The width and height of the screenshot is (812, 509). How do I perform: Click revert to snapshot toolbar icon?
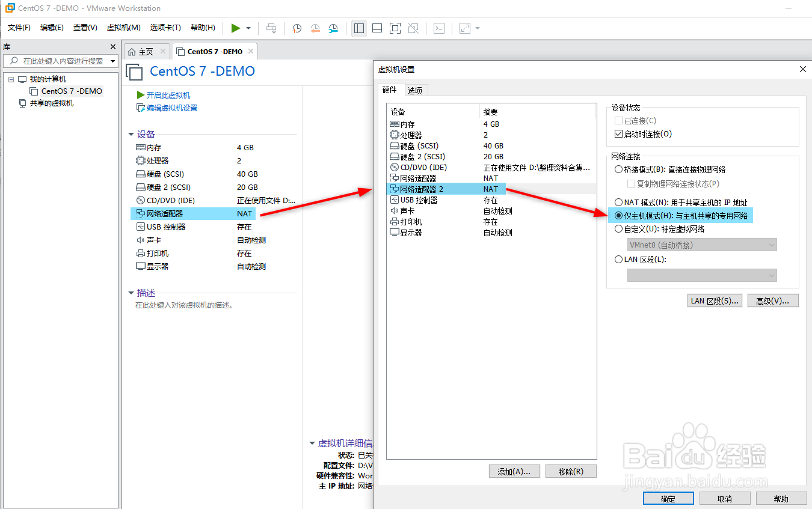[x=315, y=28]
